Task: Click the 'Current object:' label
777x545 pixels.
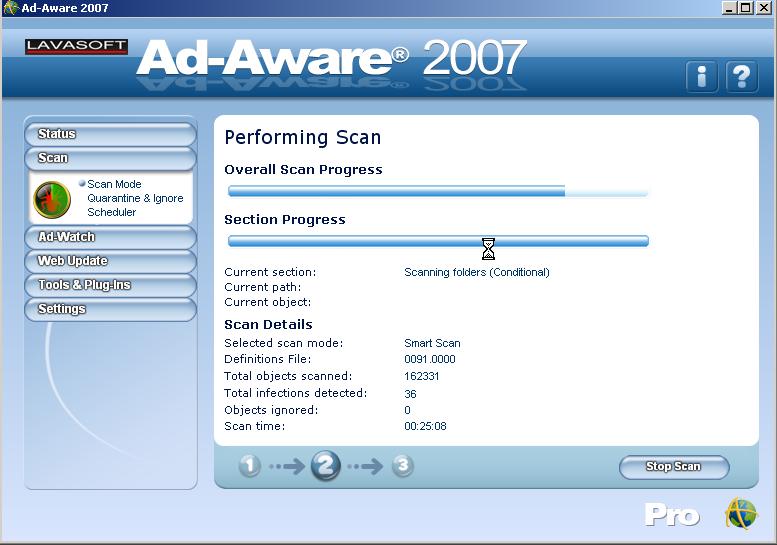Action: 268,302
